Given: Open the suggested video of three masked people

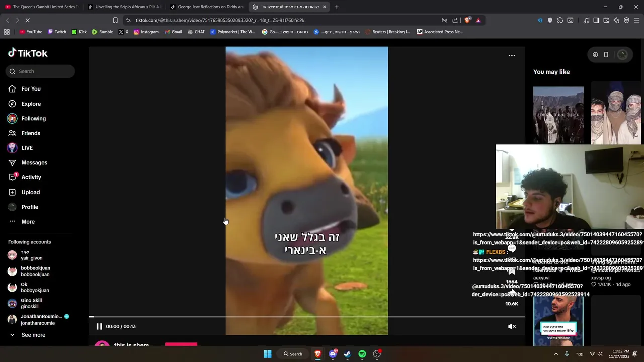Looking at the screenshot, I should tap(616, 113).
